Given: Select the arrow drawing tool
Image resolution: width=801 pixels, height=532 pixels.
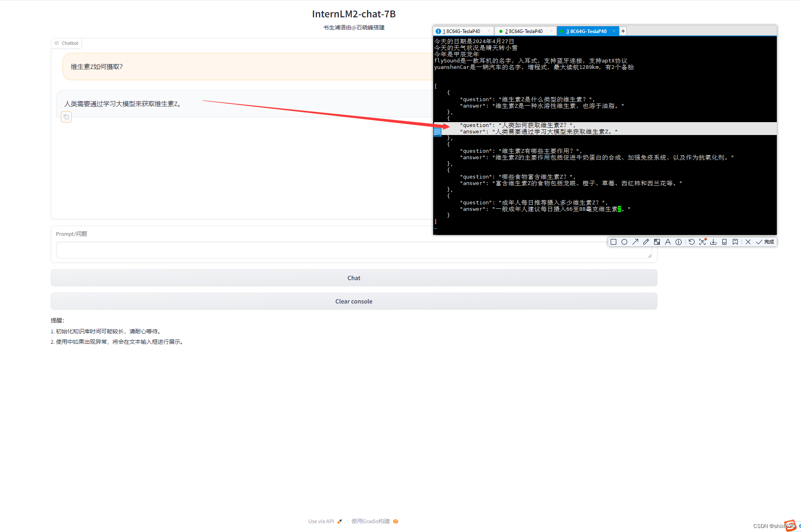Looking at the screenshot, I should click(635, 241).
